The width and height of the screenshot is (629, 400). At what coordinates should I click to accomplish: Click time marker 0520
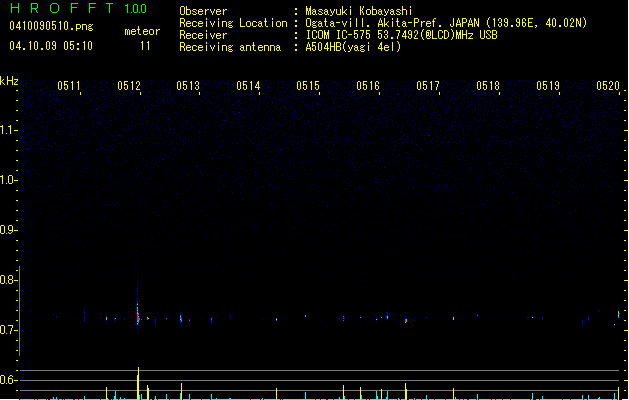click(x=608, y=85)
